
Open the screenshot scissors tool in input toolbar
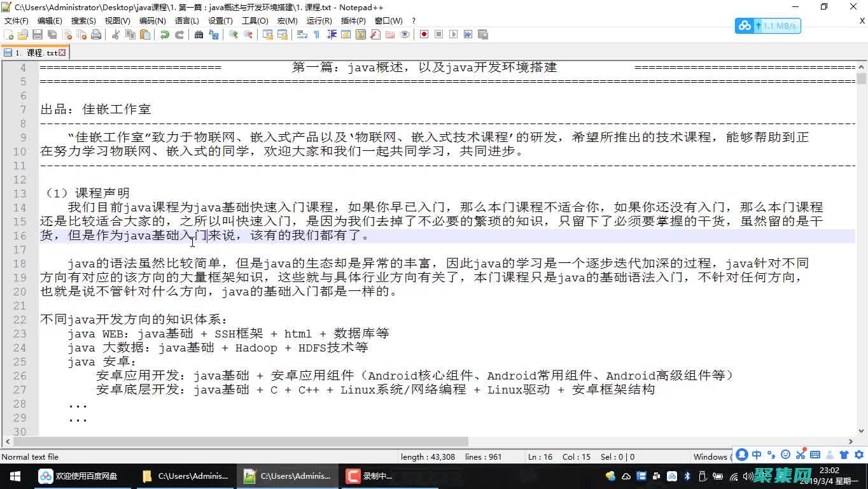click(802, 457)
